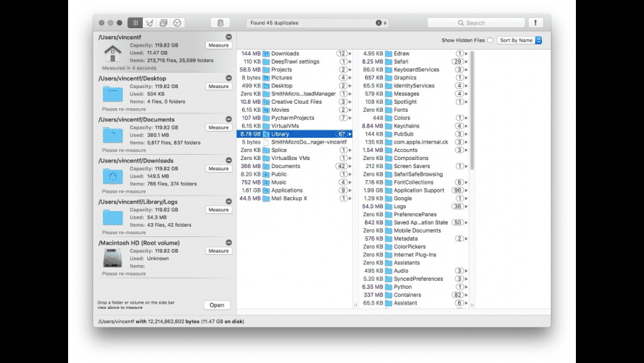Measure the /Users/vincentf/Downloads folder

[x=218, y=169]
